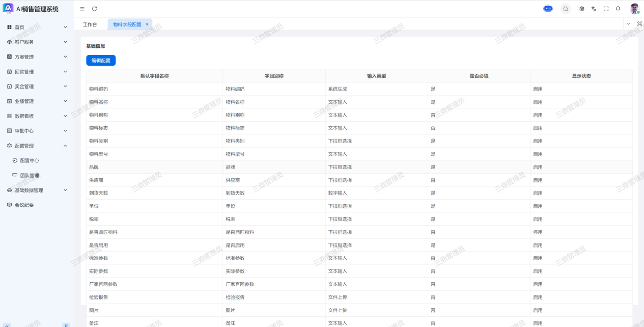
Task: Open settings via the gear icon
Action: pos(582,9)
